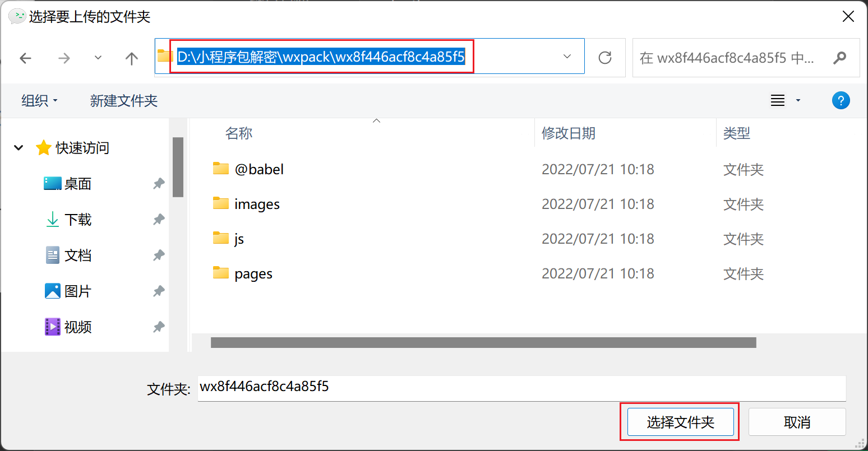Select the js folder
868x451 pixels.
(239, 239)
